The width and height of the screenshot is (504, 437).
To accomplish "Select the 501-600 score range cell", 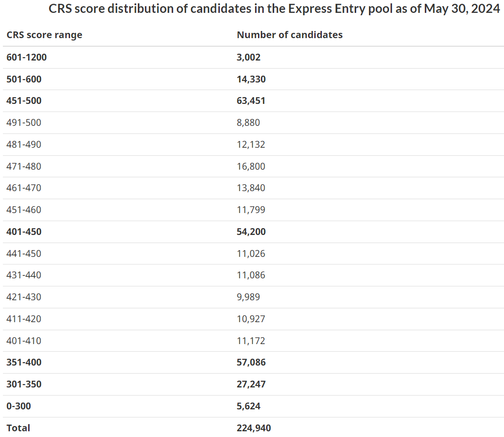I will coord(24,79).
